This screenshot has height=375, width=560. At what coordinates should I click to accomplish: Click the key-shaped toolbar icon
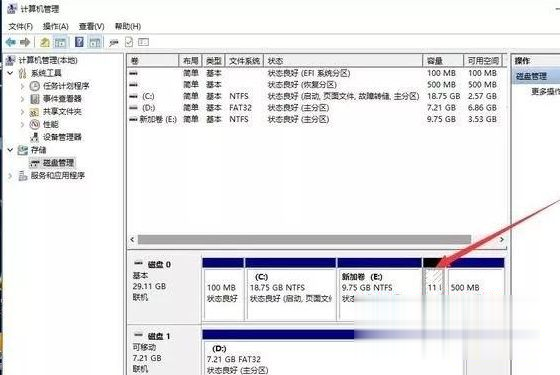[114, 43]
